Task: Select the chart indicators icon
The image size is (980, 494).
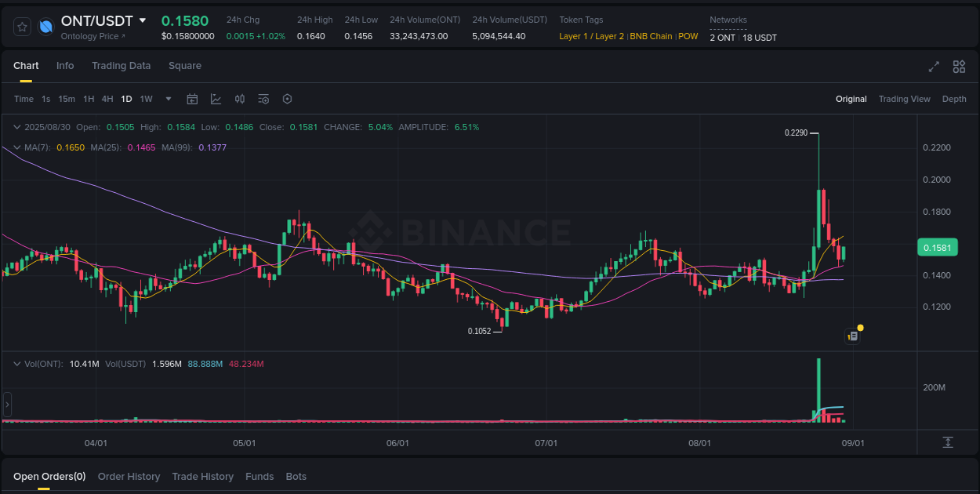Action: tap(216, 99)
